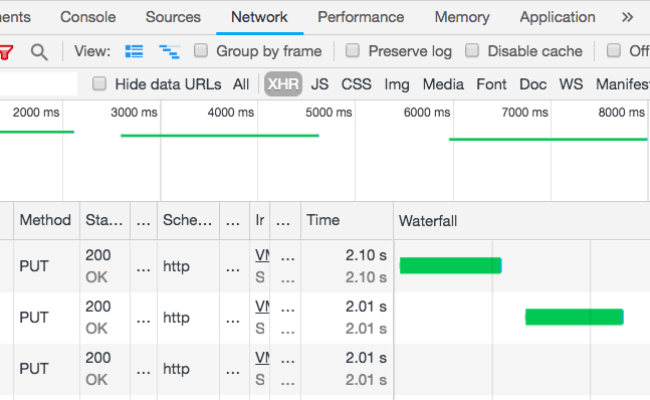Select the XHR filter button
This screenshot has height=400, width=650.
[283, 84]
